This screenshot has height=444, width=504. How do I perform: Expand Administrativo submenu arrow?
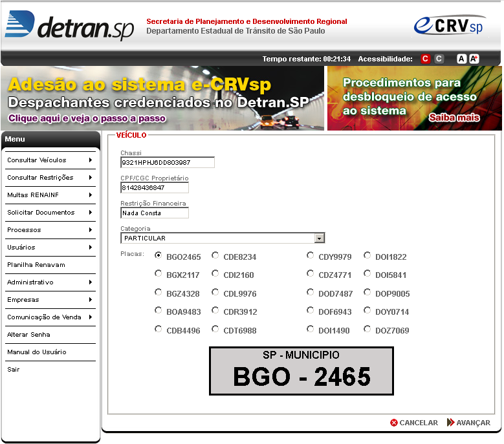coord(91,282)
